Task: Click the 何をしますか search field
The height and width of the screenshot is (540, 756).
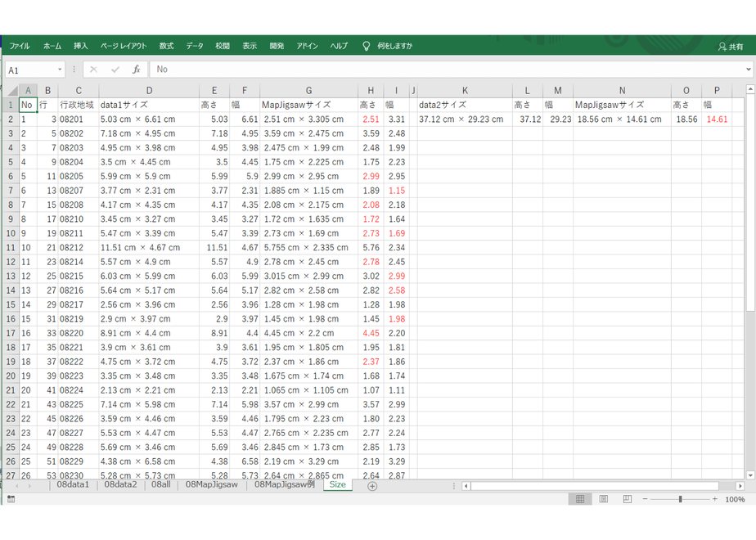Action: 395,46
